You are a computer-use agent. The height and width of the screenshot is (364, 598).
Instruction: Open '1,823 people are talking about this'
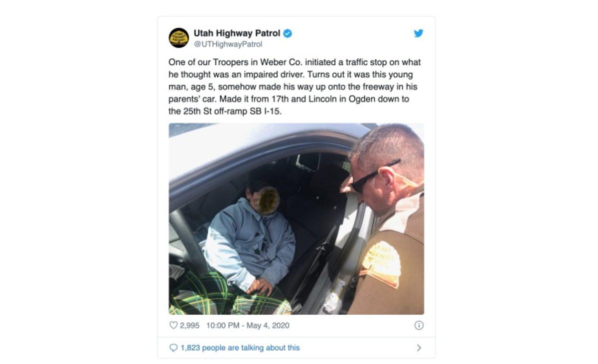click(x=240, y=348)
